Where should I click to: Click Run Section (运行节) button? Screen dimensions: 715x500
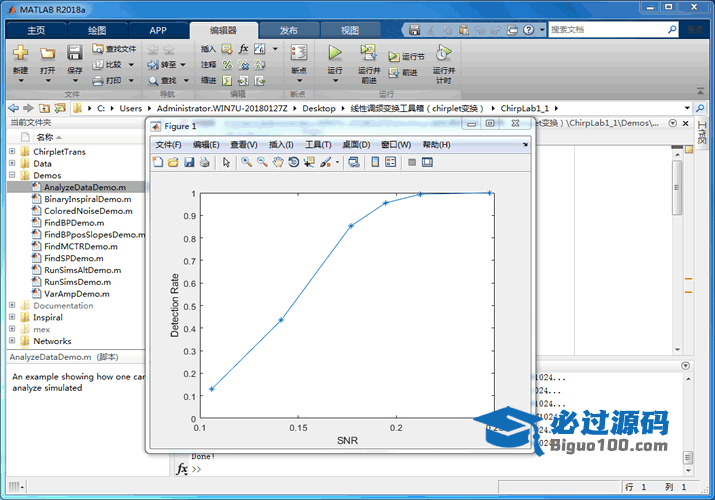(406, 57)
